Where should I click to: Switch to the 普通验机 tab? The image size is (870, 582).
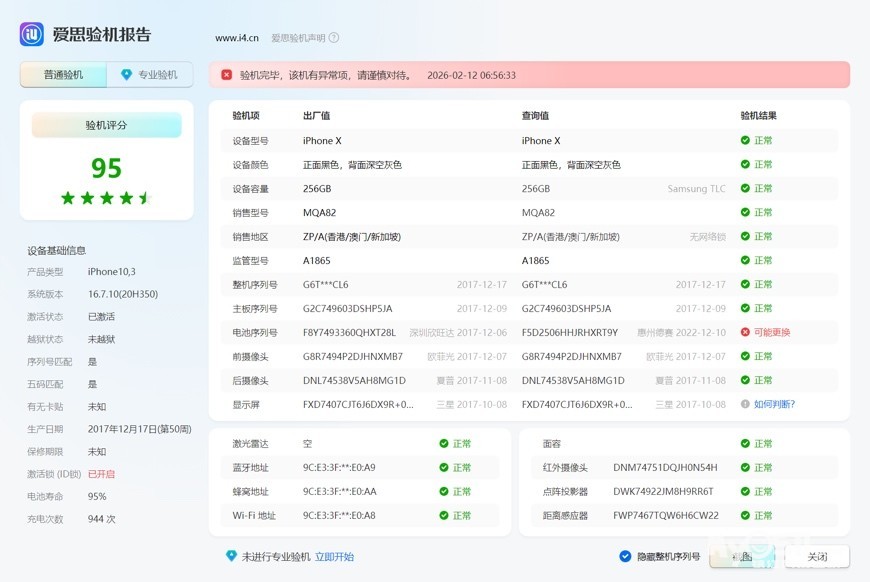tap(63, 75)
